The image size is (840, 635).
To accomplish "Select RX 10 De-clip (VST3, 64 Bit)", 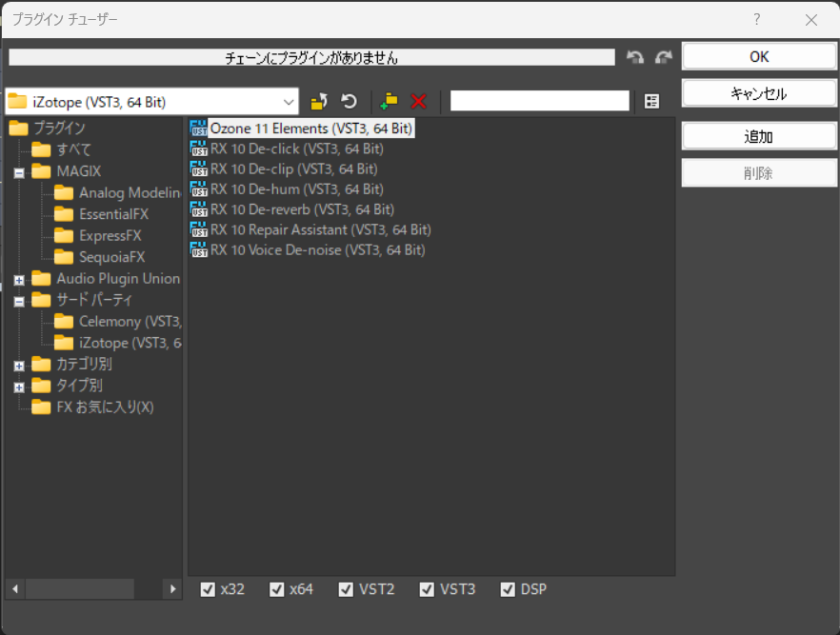I will click(x=294, y=169).
